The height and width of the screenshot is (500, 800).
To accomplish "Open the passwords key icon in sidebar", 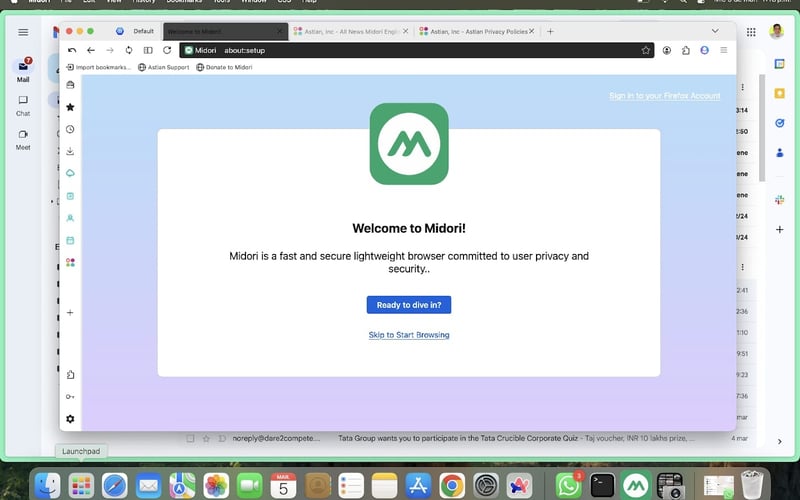I will (x=70, y=396).
